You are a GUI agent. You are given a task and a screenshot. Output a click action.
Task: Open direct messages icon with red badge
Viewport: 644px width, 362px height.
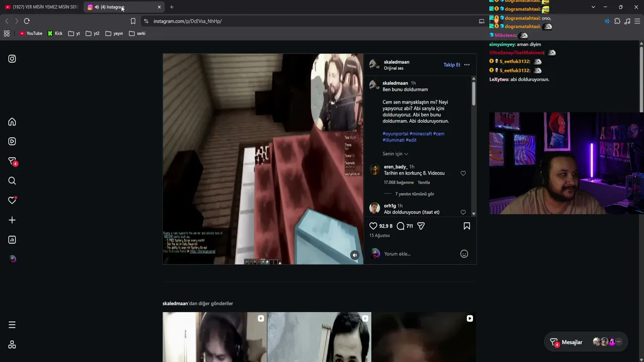pos(13,161)
